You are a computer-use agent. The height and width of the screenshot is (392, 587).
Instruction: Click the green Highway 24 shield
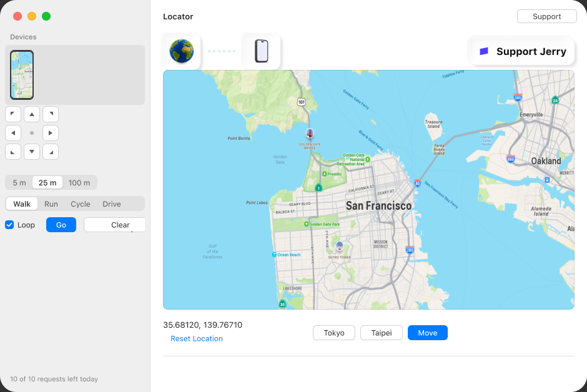click(556, 100)
